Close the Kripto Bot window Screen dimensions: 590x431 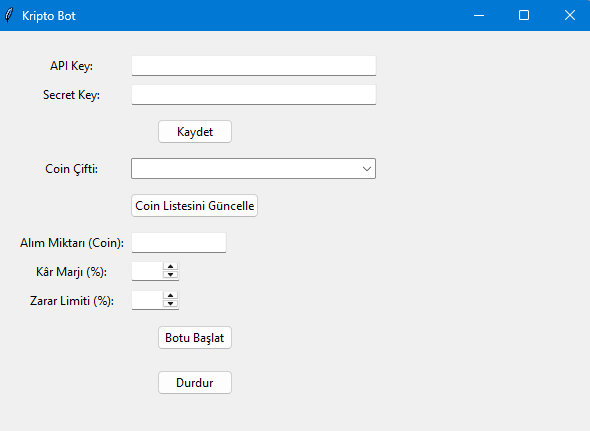pos(570,15)
